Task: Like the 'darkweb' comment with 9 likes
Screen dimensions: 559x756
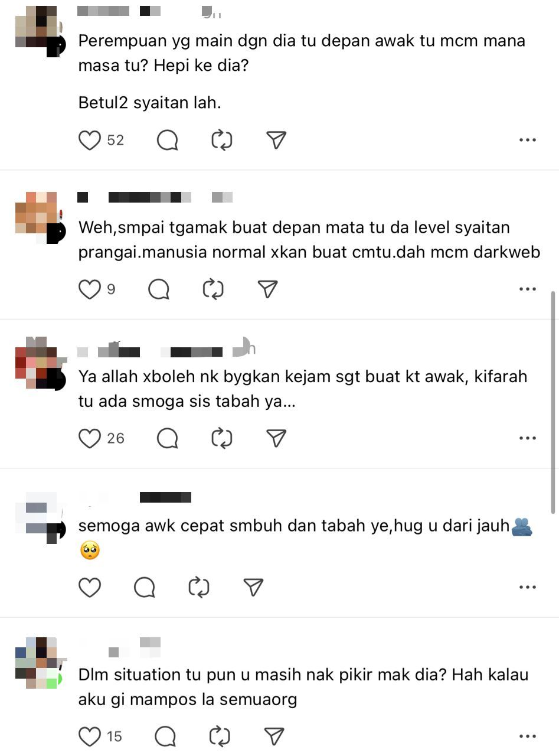Action: (90, 289)
